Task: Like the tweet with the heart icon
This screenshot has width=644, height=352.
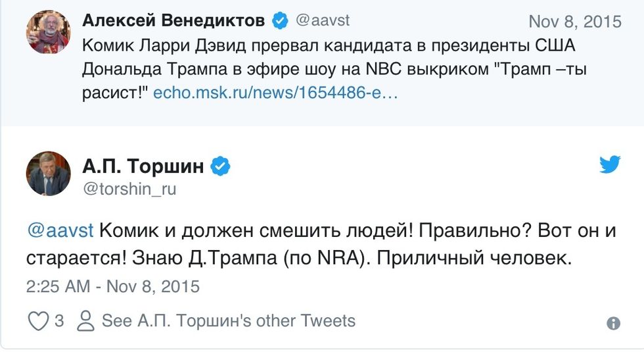Action: coord(39,321)
